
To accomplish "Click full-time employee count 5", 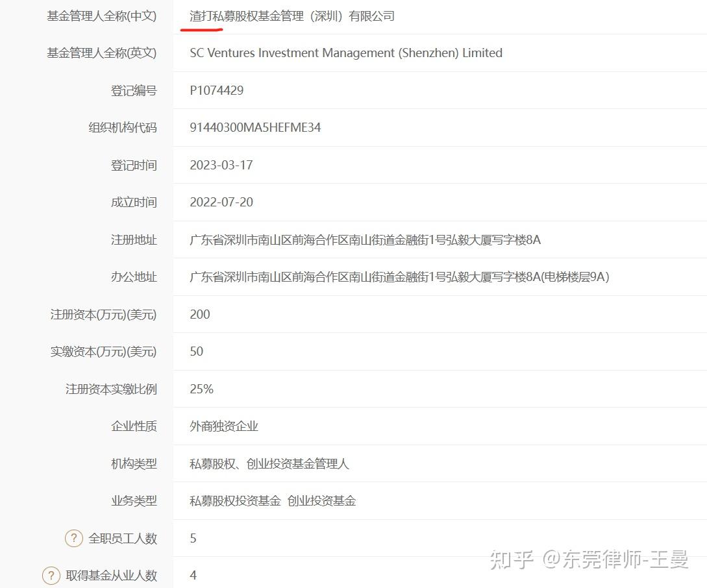I will click(x=193, y=538).
